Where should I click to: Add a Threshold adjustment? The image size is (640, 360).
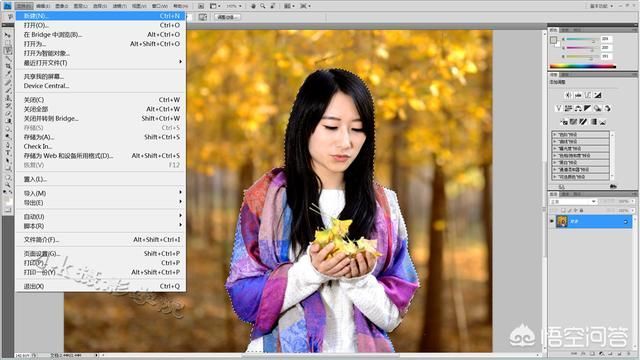pos(582,122)
